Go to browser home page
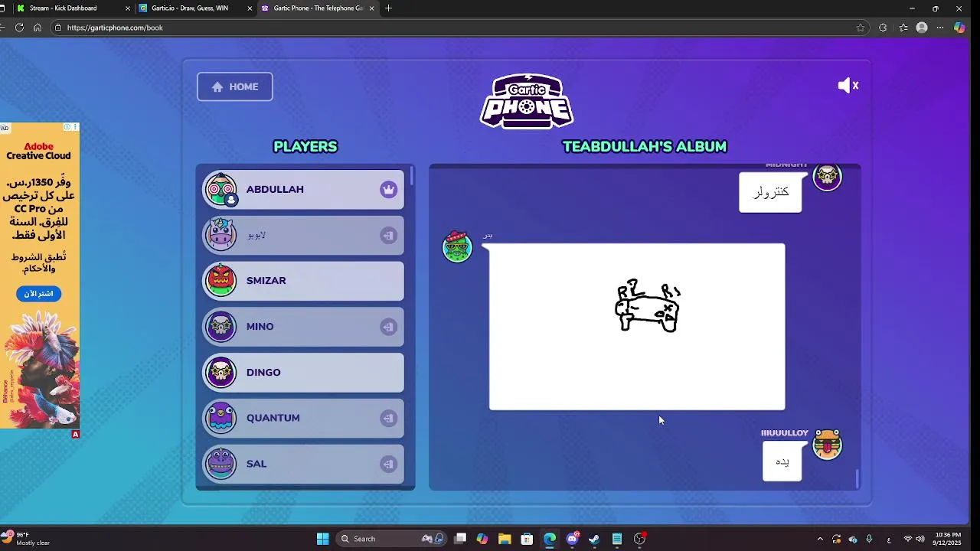 point(38,28)
